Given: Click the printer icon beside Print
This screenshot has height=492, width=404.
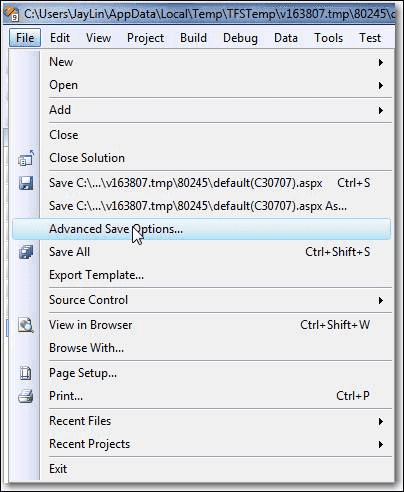Looking at the screenshot, I should 26,396.
